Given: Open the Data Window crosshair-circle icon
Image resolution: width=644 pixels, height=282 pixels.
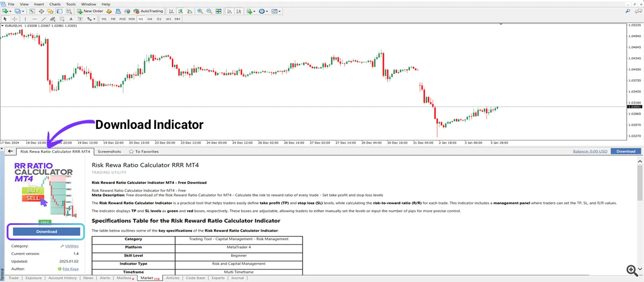Looking at the screenshot, I should coord(41,11).
